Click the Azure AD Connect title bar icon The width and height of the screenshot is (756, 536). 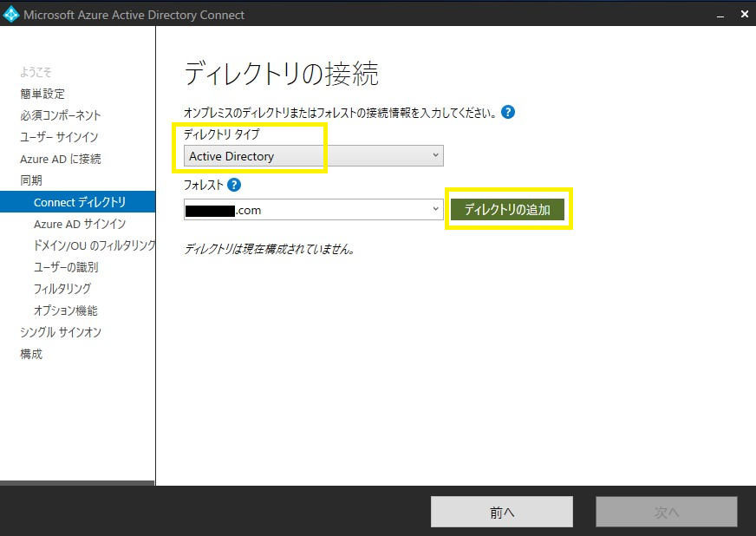click(10, 15)
